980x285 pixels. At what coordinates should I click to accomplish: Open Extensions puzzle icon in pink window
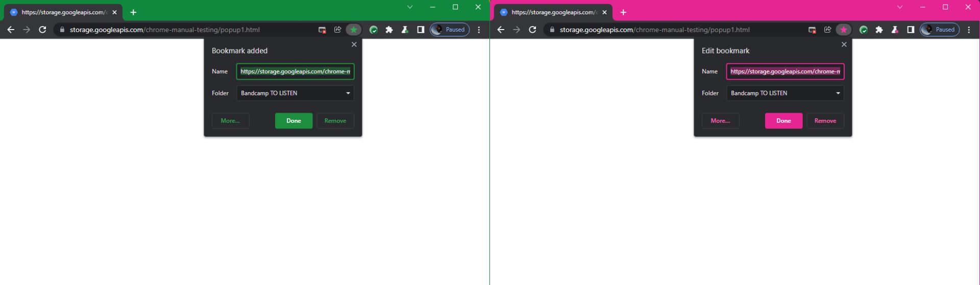(x=879, y=30)
